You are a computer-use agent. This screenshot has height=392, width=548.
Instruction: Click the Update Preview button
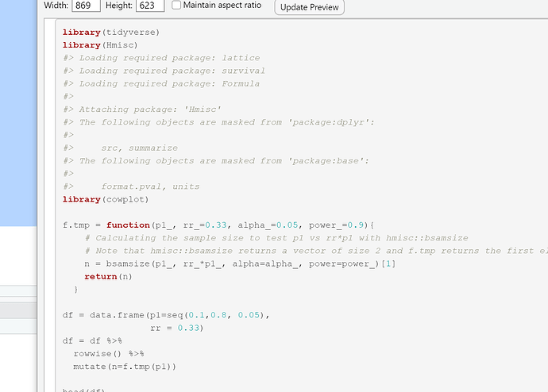[x=309, y=7]
